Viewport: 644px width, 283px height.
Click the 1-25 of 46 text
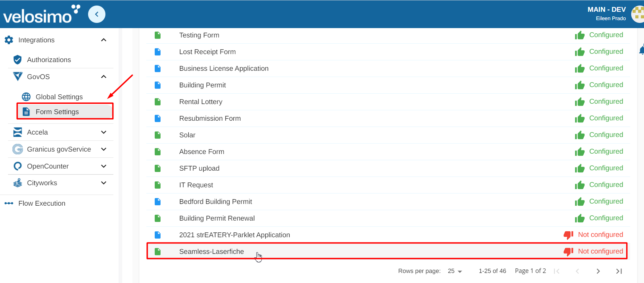(x=492, y=271)
